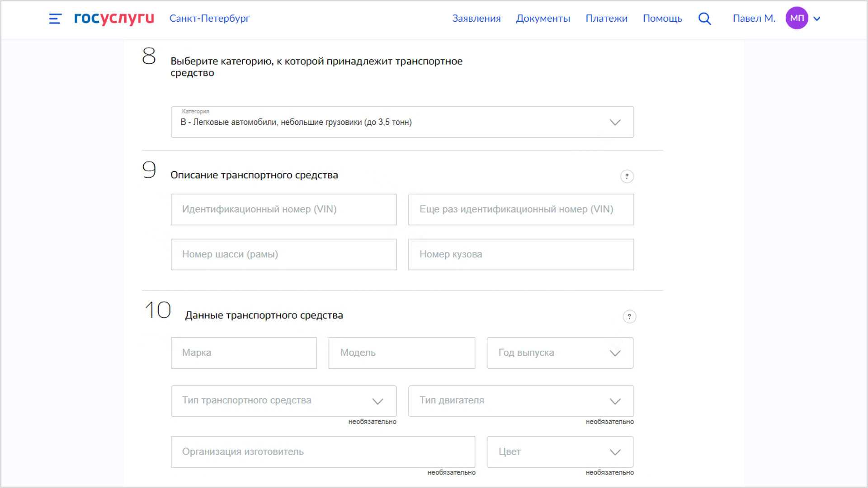The width and height of the screenshot is (868, 488).
Task: Go to Заявления menu item
Action: 476,19
